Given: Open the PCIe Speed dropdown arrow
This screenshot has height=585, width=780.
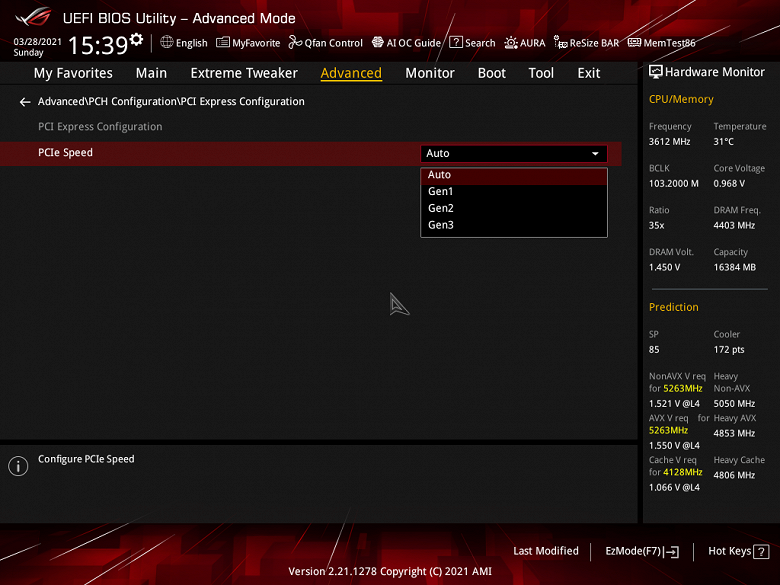Looking at the screenshot, I should [x=595, y=154].
